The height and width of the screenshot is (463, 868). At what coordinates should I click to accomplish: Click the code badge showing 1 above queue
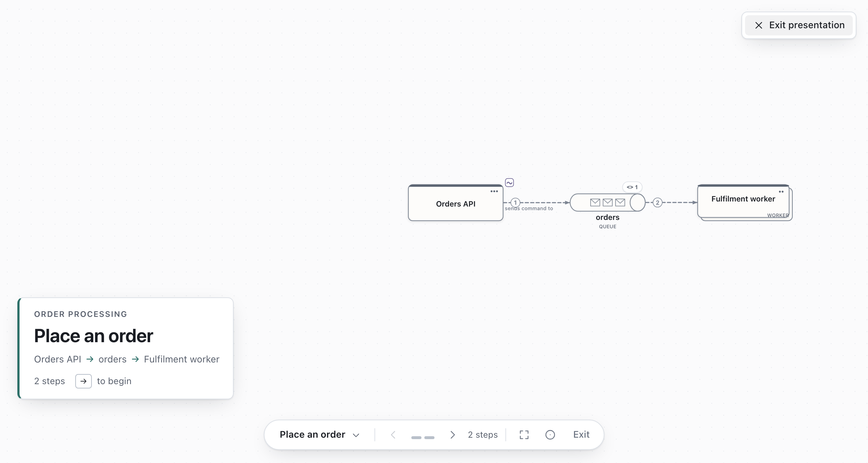click(x=632, y=187)
